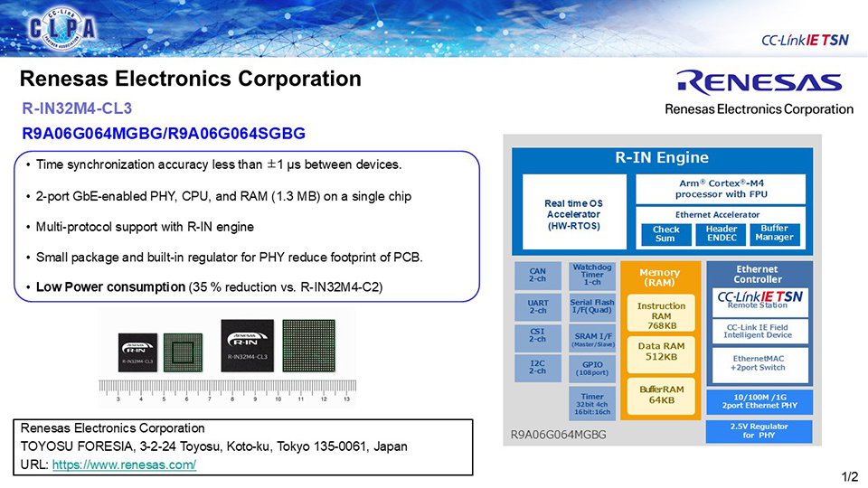Click the Header ENDEC block
Viewport: 868px width, 488px height.
pyautogui.click(x=721, y=233)
